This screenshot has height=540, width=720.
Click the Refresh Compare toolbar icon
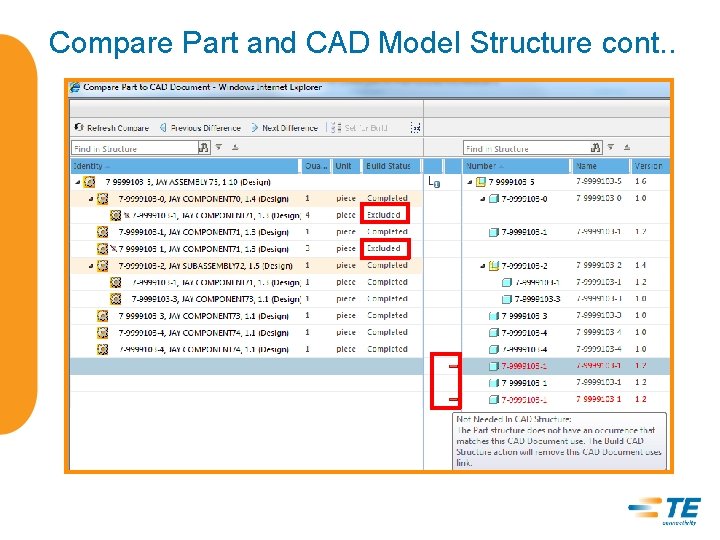[x=79, y=127]
